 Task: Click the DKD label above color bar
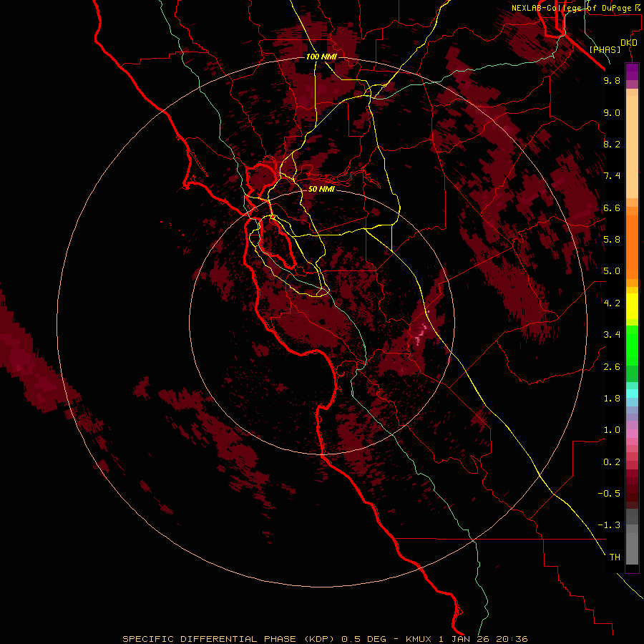pyautogui.click(x=629, y=43)
